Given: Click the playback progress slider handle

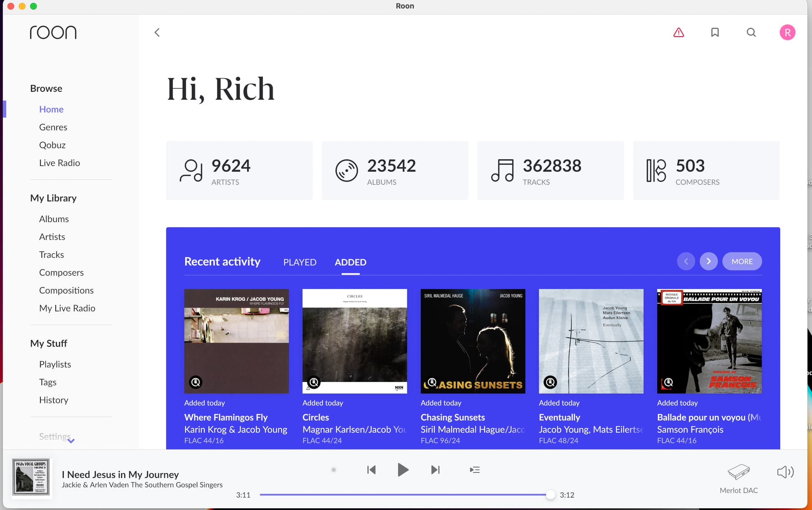Looking at the screenshot, I should point(550,495).
